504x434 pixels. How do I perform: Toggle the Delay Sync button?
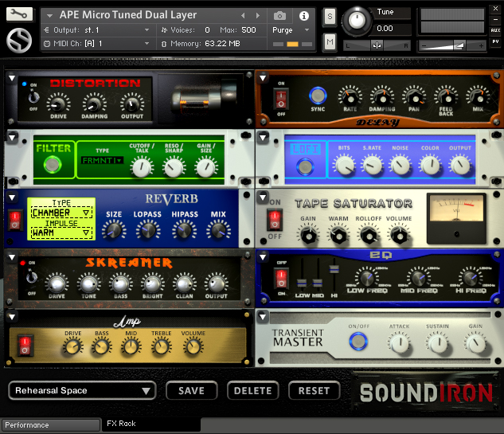[318, 96]
